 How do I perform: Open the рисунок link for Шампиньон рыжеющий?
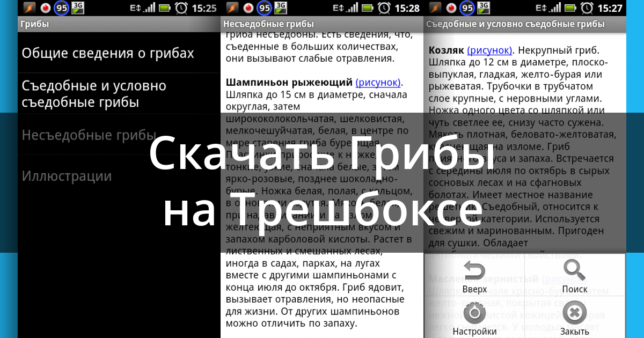pyautogui.click(x=378, y=83)
